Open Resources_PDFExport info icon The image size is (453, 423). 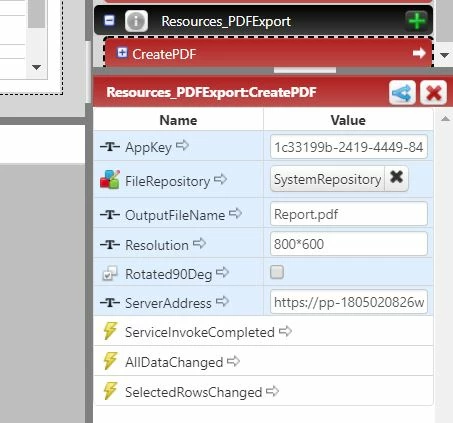click(x=136, y=21)
